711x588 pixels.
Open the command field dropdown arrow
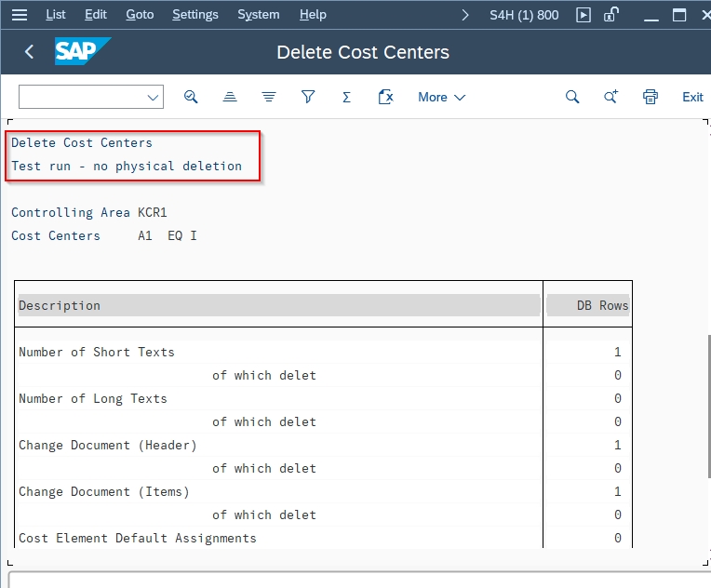153,97
